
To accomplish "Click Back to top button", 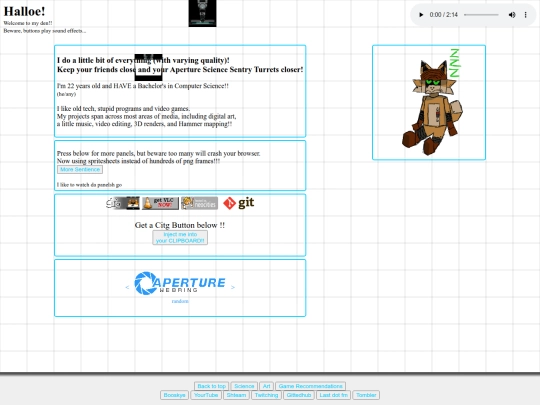I will (212, 386).
